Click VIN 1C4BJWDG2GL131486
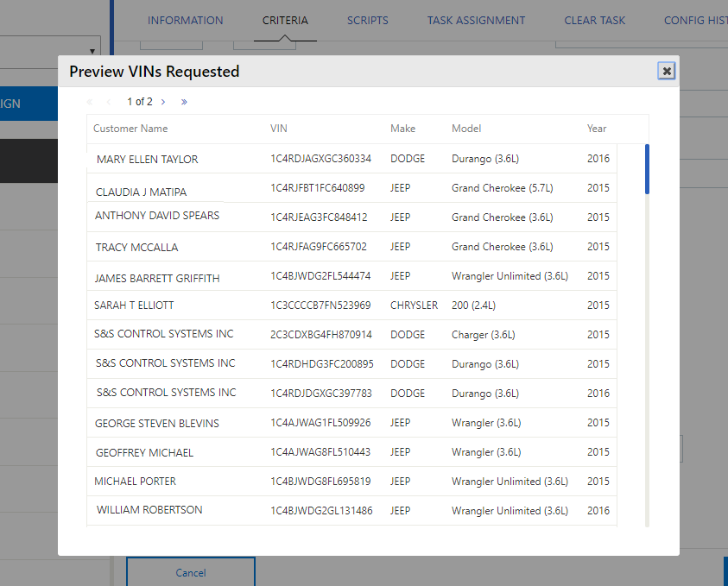Image resolution: width=728 pixels, height=586 pixels. click(321, 511)
